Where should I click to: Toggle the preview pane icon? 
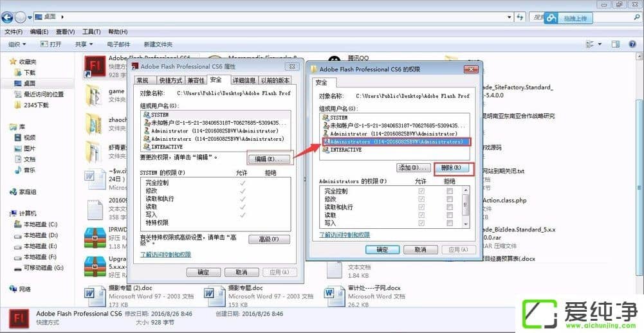(x=615, y=44)
